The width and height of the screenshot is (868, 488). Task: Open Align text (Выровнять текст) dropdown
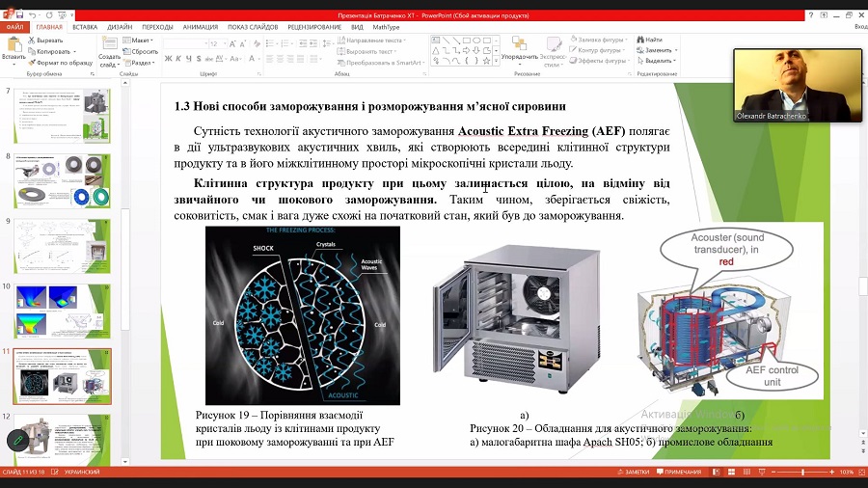367,51
